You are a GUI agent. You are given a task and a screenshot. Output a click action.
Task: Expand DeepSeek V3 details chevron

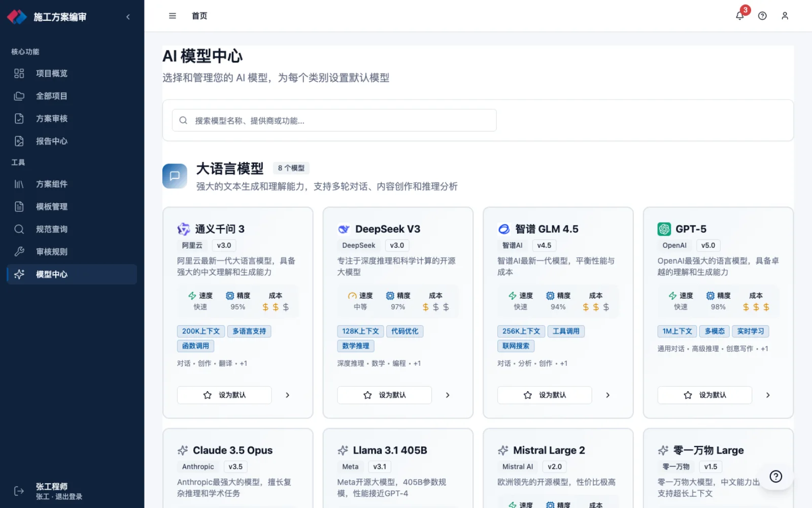448,395
